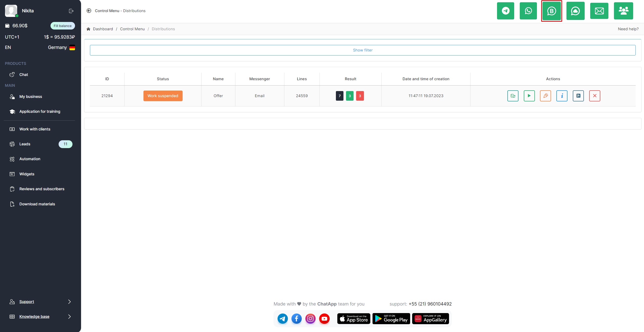This screenshot has height=332, width=644.
Task: Open the Leads sidebar item
Action: 25,144
